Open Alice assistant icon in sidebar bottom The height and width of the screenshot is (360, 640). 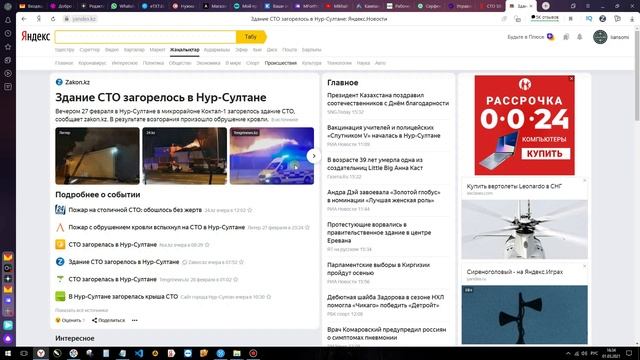tap(8, 338)
